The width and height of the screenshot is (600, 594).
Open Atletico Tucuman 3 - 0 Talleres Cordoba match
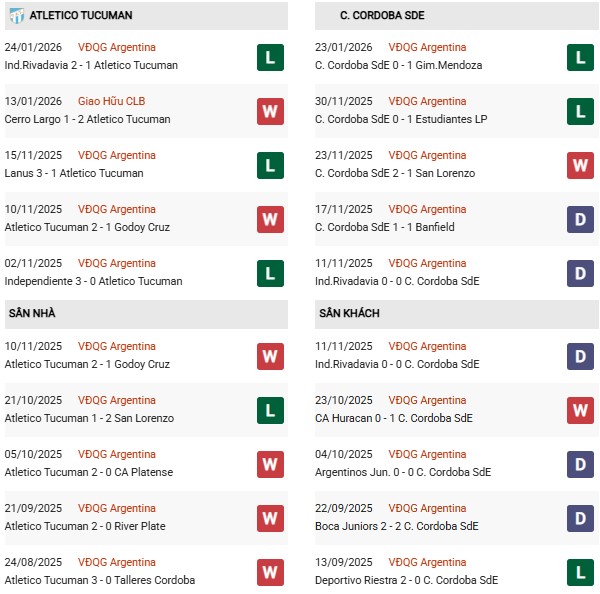click(99, 580)
